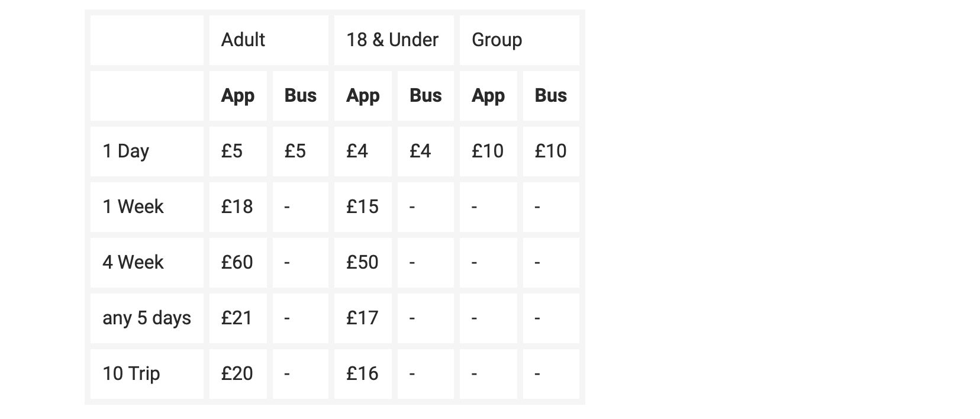Click the 4 Week row label
Image resolution: width=980 pixels, height=419 pixels.
click(x=133, y=262)
